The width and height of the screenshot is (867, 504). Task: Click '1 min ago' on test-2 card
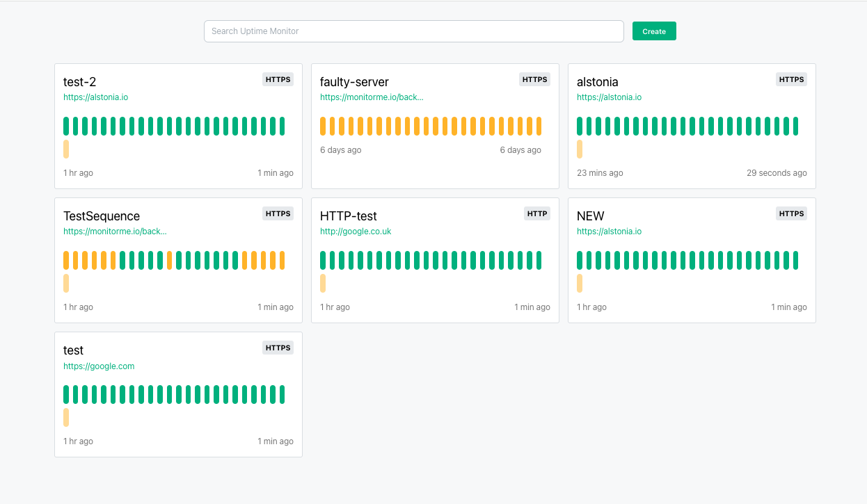click(x=276, y=173)
